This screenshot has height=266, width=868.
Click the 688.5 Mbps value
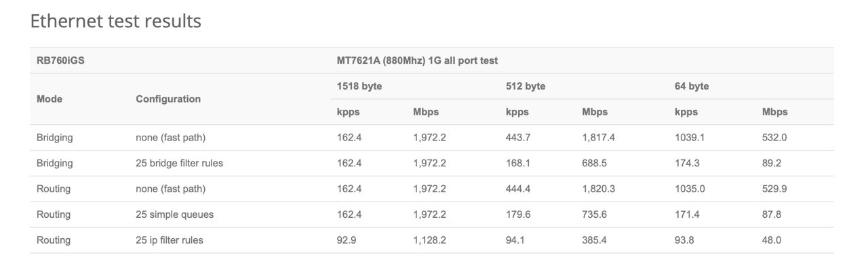[594, 163]
